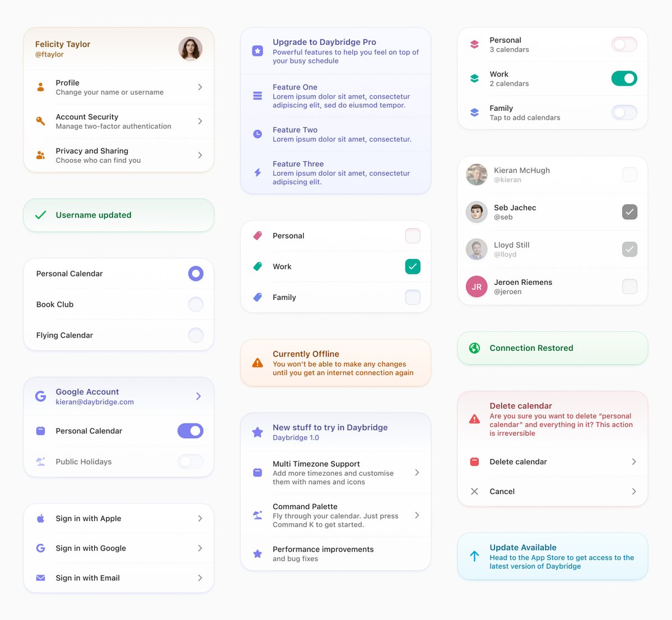Open Multi Timezone Support via its chevron
This screenshot has width=672, height=620.
[x=417, y=472]
